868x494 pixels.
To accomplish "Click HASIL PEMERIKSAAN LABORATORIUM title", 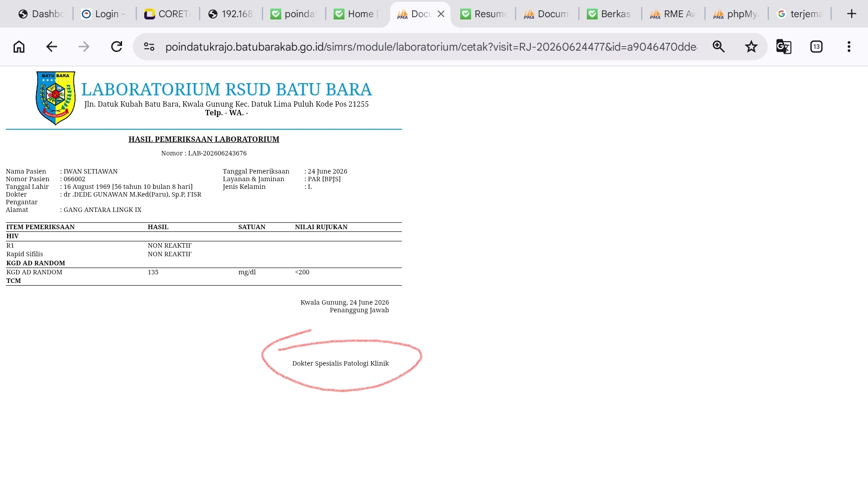I will 204,139.
